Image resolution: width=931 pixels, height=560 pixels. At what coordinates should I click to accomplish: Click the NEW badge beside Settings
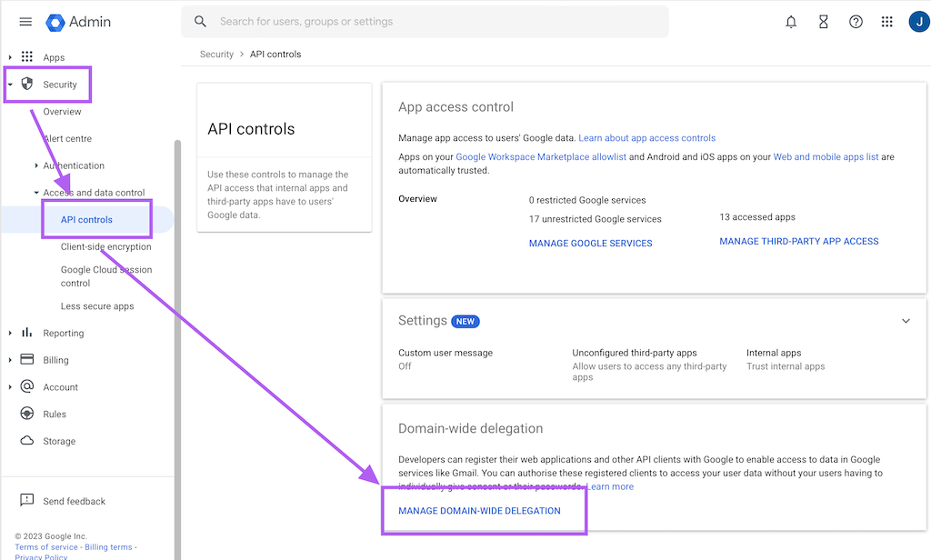[465, 321]
